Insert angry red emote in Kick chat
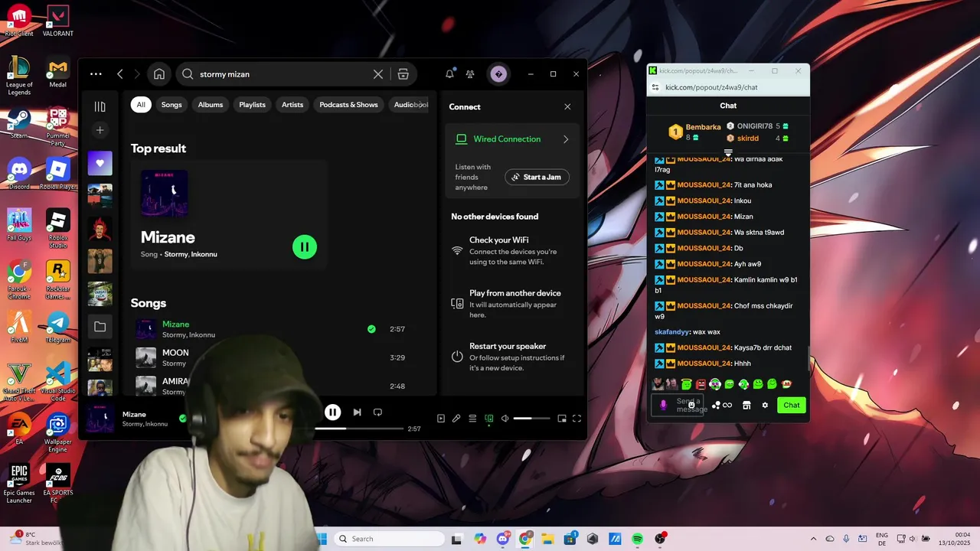Screen dimensions: 980x551 point(701,384)
